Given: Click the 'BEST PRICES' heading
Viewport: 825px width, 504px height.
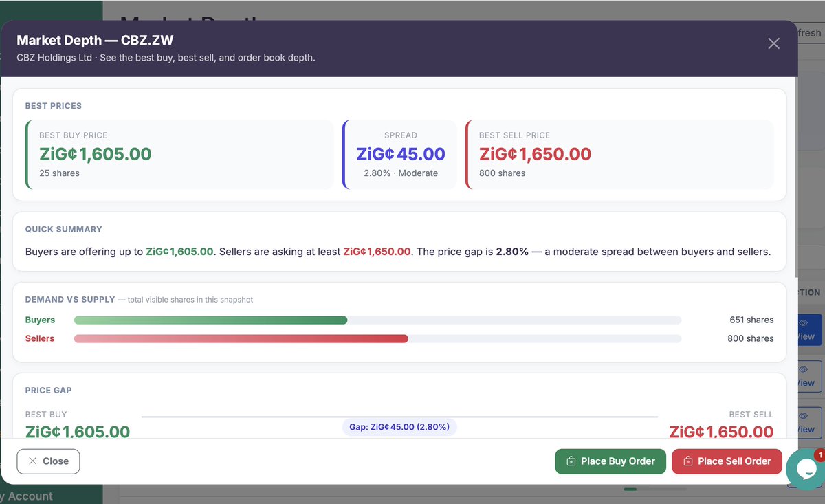Looking at the screenshot, I should click(54, 106).
